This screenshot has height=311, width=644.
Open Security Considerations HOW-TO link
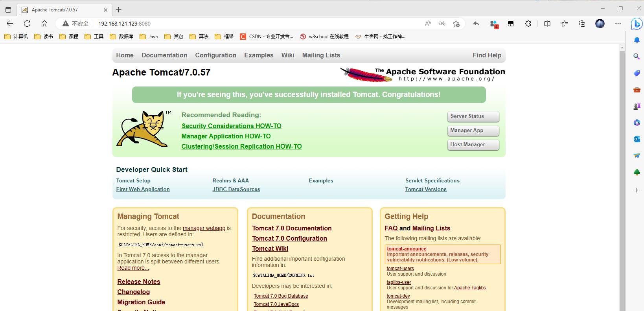point(231,126)
